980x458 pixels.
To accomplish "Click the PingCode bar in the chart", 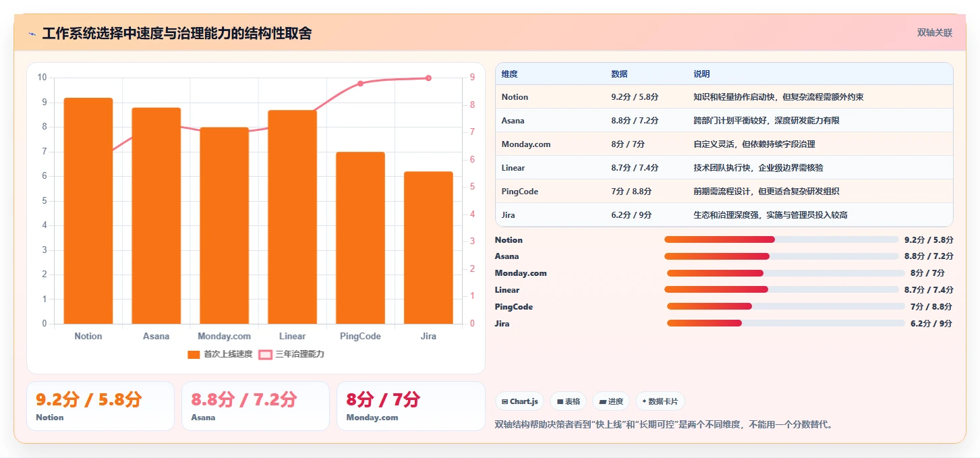I will 360,238.
